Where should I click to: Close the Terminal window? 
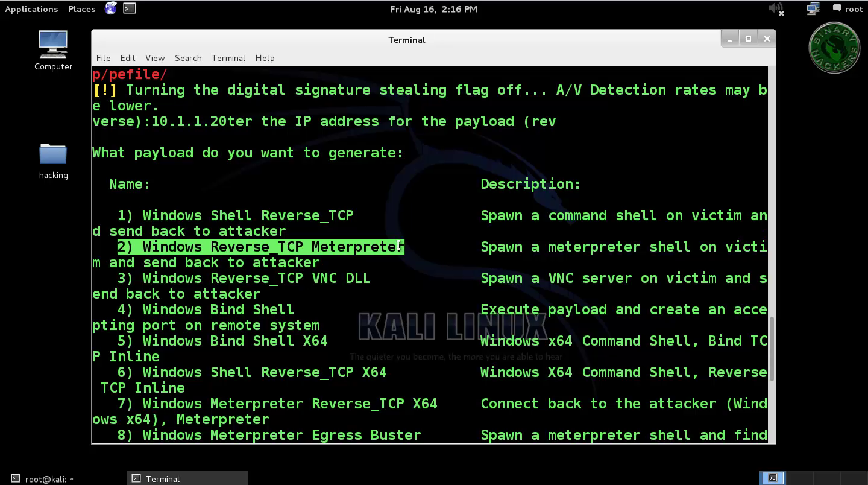click(767, 39)
